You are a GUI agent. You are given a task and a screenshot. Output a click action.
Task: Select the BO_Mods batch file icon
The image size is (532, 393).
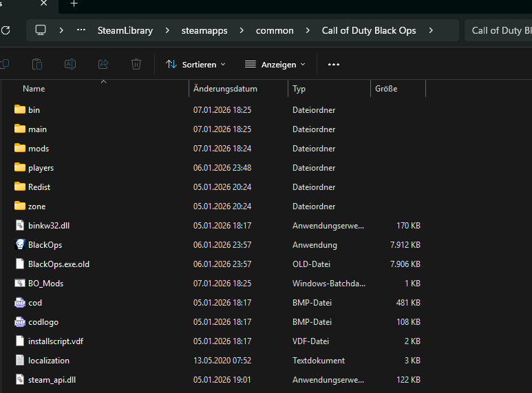(19, 283)
